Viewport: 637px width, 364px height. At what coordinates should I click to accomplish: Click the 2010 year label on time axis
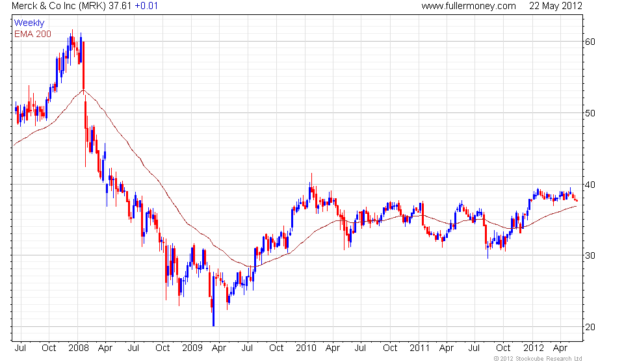306,348
